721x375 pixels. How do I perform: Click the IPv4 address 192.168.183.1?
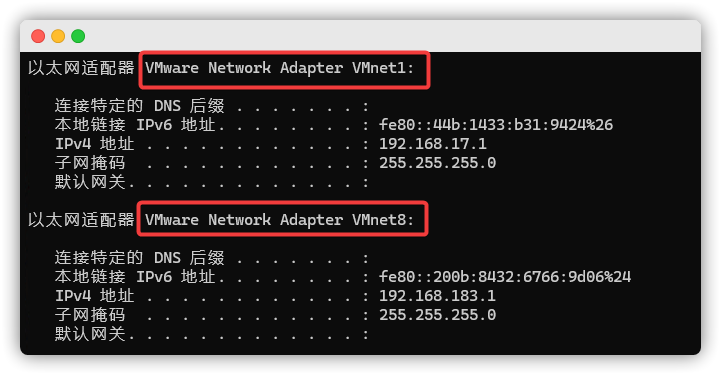coord(437,295)
